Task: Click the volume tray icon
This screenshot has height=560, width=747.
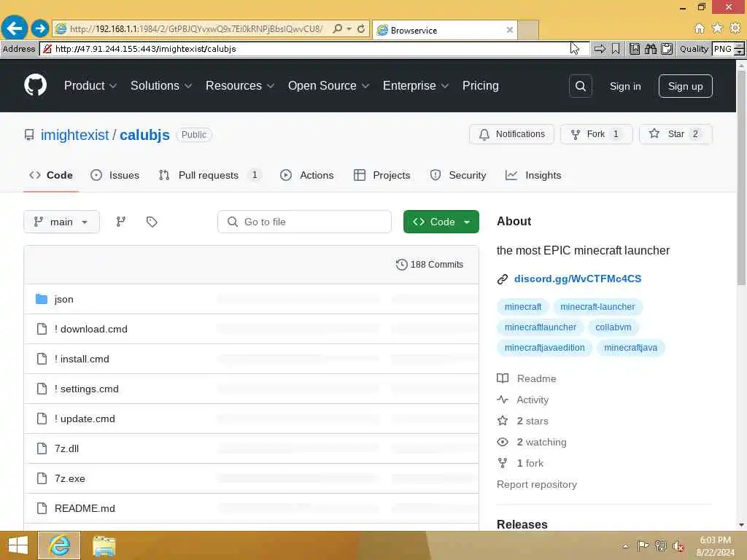Action: [x=678, y=546]
